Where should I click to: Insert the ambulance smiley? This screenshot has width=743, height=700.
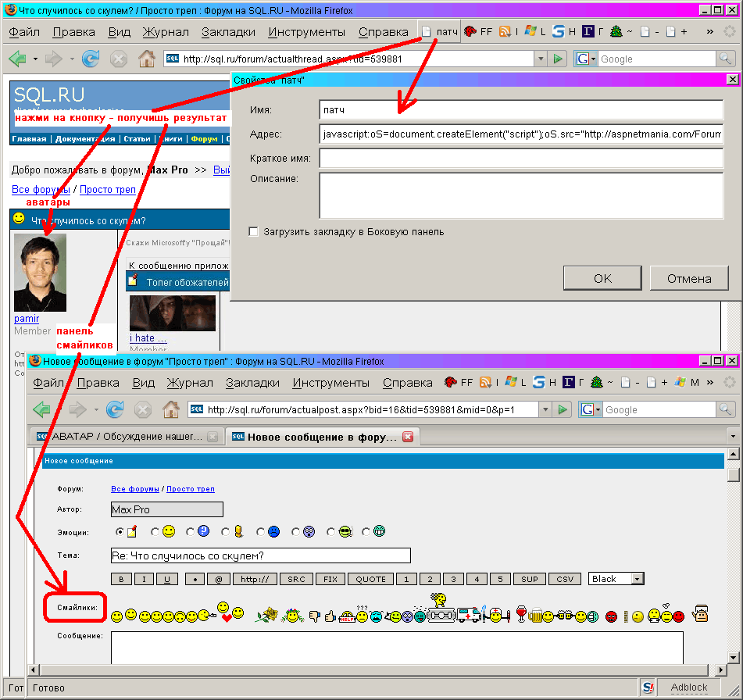[x=469, y=615]
